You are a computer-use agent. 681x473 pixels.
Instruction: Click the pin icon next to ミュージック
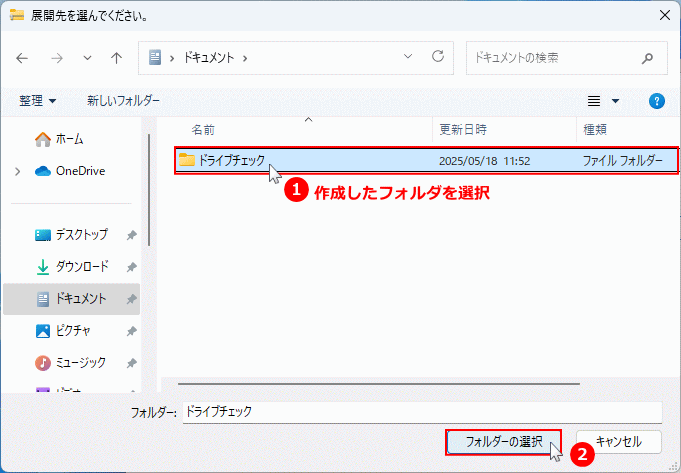131,363
